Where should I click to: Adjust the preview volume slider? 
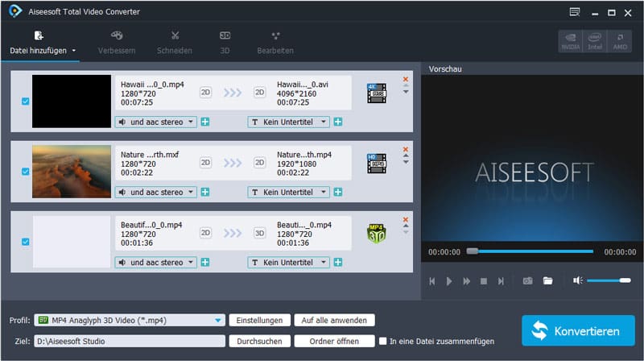point(609,280)
